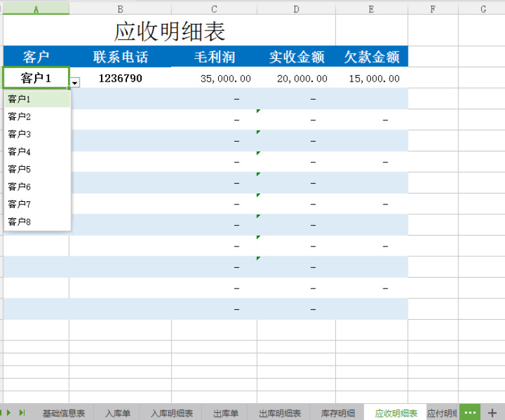The width and height of the screenshot is (505, 420).
Task: Select column F header
Action: click(433, 9)
